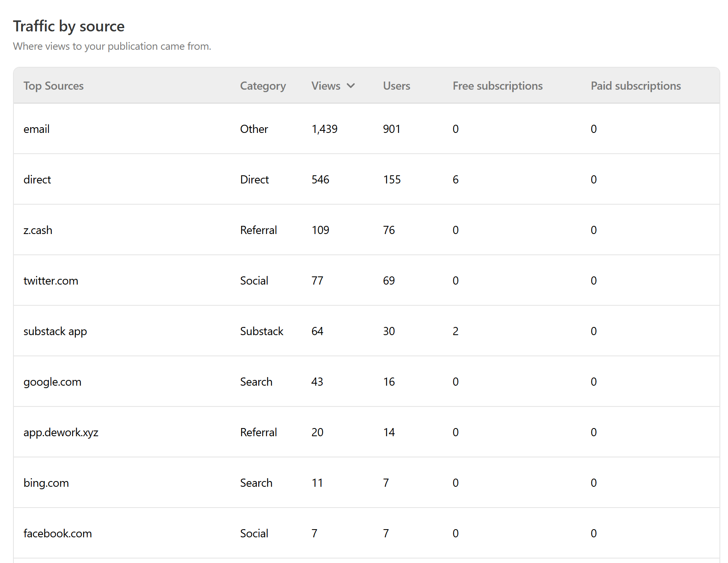728x563 pixels.
Task: Click the Search category for google.com
Action: point(256,382)
